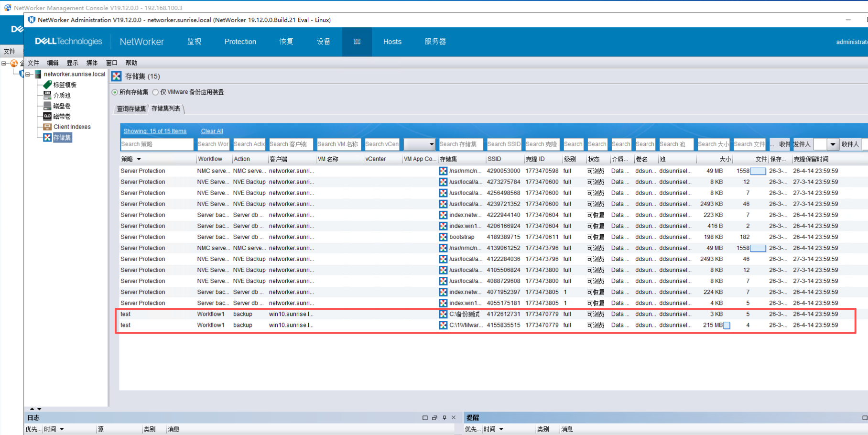Go to the Protection navigation tab
868x435 pixels.
[x=240, y=42]
